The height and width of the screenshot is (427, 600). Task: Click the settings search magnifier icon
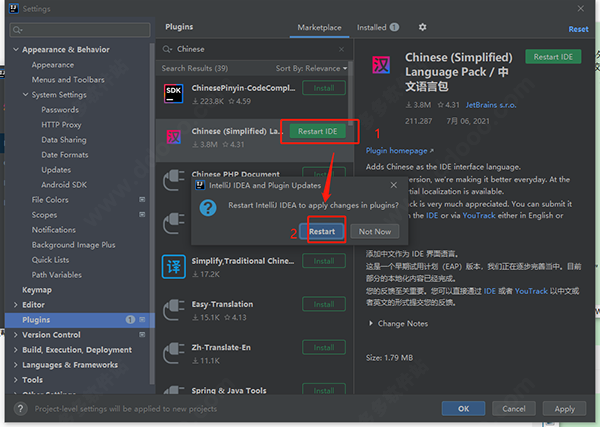pyautogui.click(x=17, y=30)
